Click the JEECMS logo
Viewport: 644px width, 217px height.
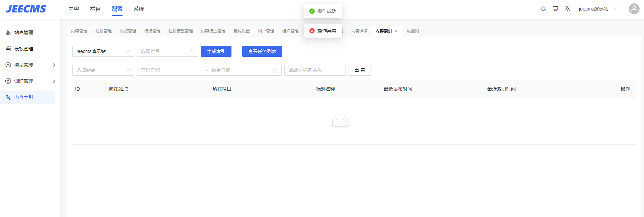point(26,9)
